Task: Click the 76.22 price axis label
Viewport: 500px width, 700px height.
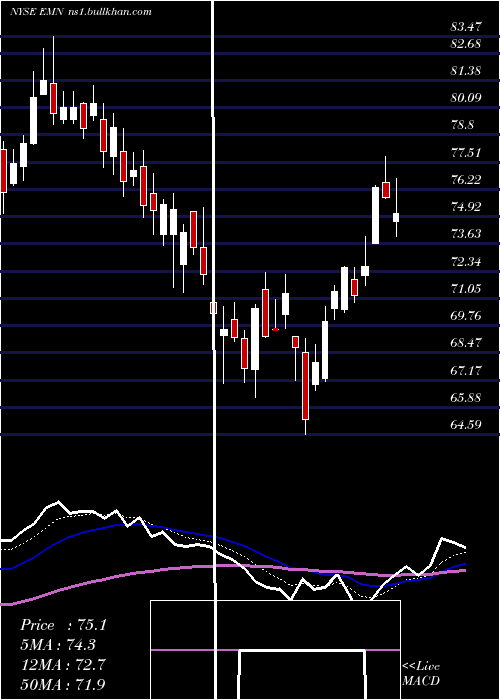Action: pos(466,179)
